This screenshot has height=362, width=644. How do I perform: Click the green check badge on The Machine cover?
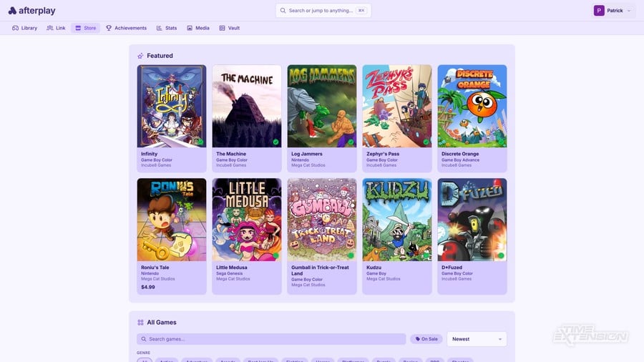[275, 142]
